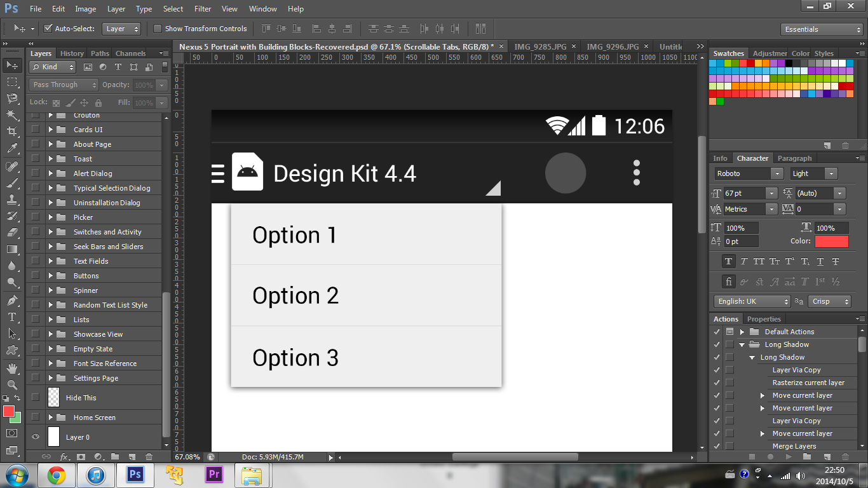Screen dimensions: 868x488
Task: Delete layer using Layers trash icon
Action: tap(149, 456)
